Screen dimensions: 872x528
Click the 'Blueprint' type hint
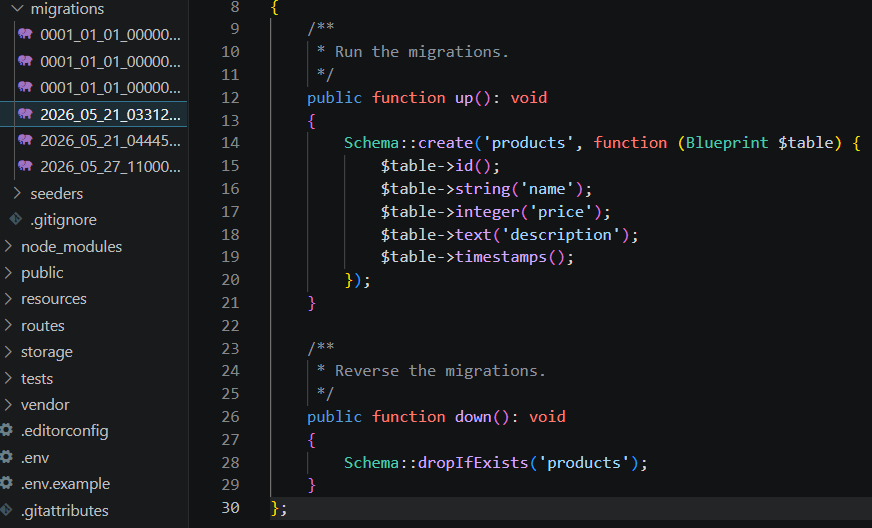point(727,143)
